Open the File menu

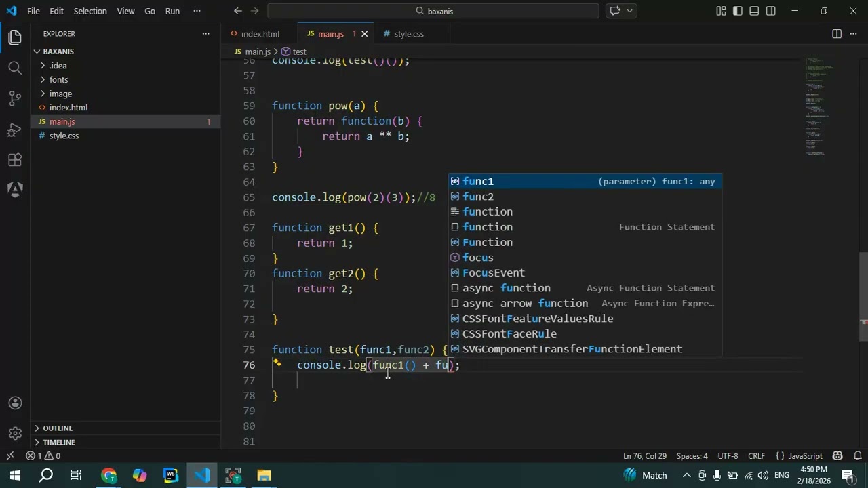click(33, 11)
